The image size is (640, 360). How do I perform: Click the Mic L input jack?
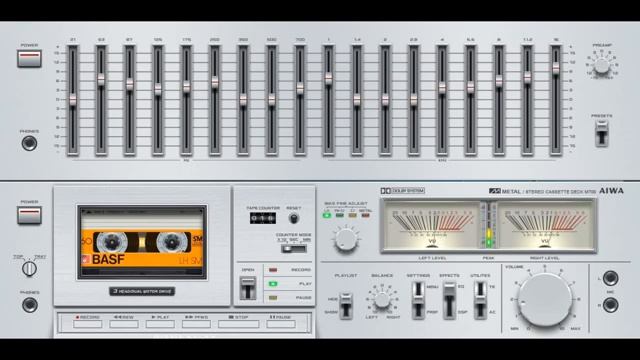(610, 278)
